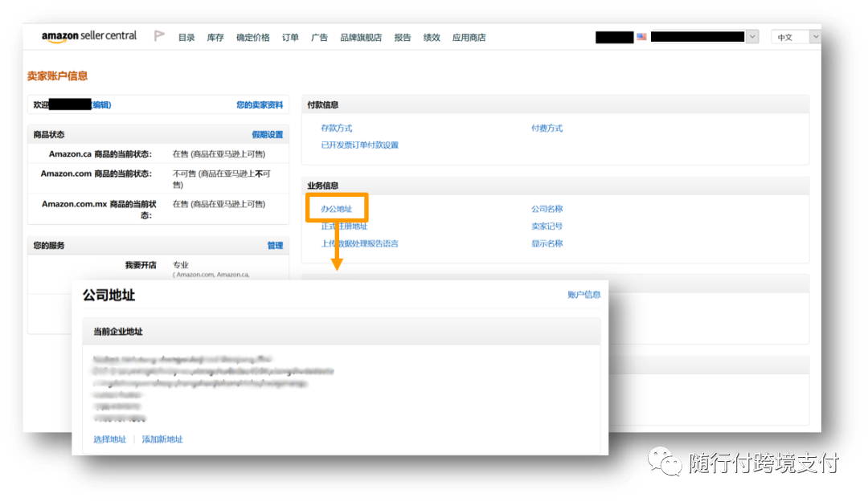Open the marketplace selector dropdown arrow
This screenshot has height=502, width=868.
point(752,37)
